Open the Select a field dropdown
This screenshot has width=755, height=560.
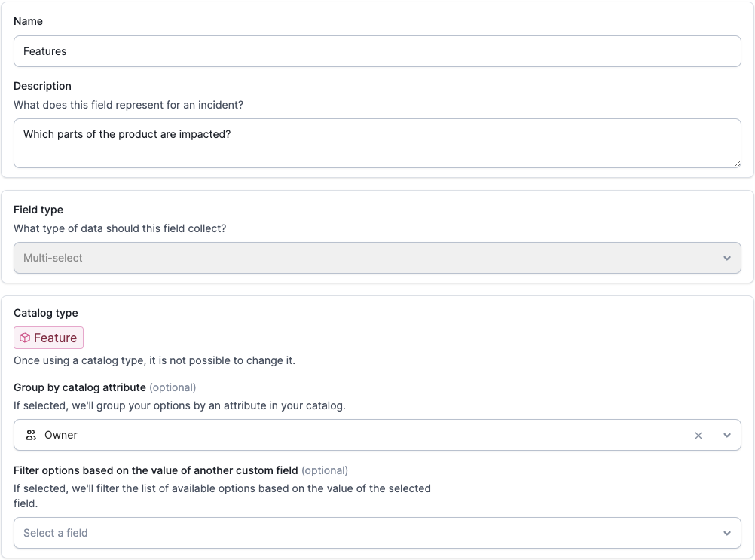(x=362, y=533)
